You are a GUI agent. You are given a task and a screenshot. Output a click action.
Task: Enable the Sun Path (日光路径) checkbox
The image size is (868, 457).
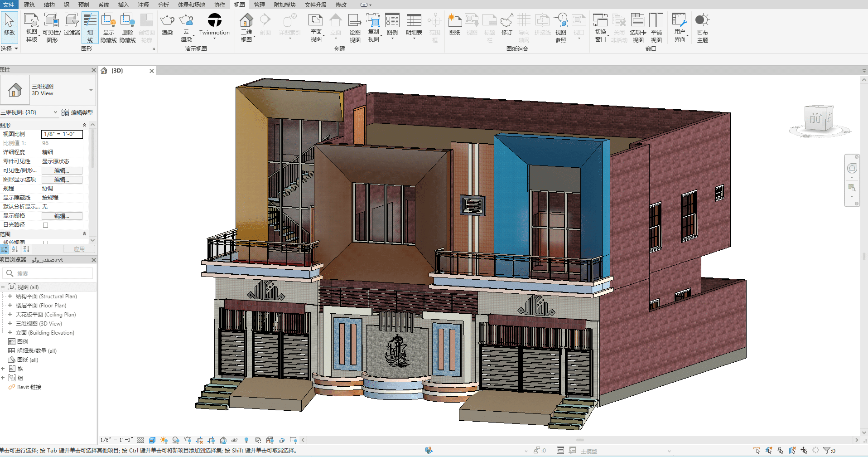pos(45,225)
